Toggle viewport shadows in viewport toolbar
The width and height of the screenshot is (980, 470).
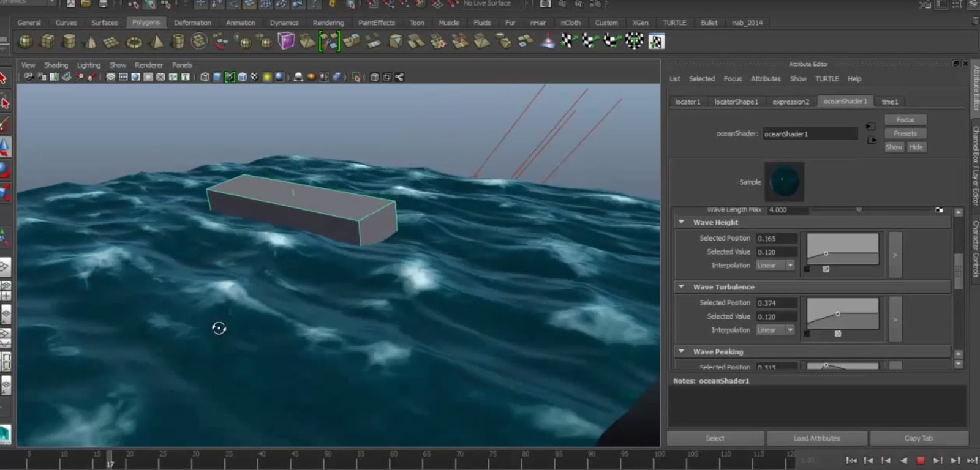280,77
